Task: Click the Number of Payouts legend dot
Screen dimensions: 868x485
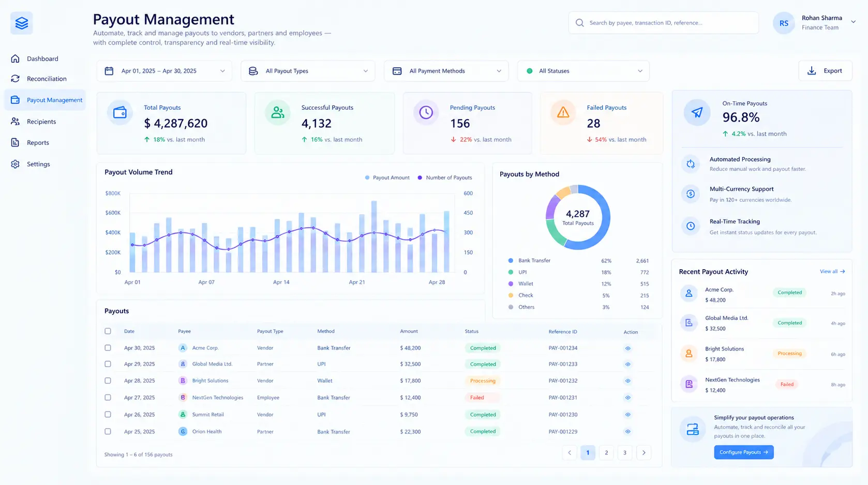Action: tap(420, 178)
